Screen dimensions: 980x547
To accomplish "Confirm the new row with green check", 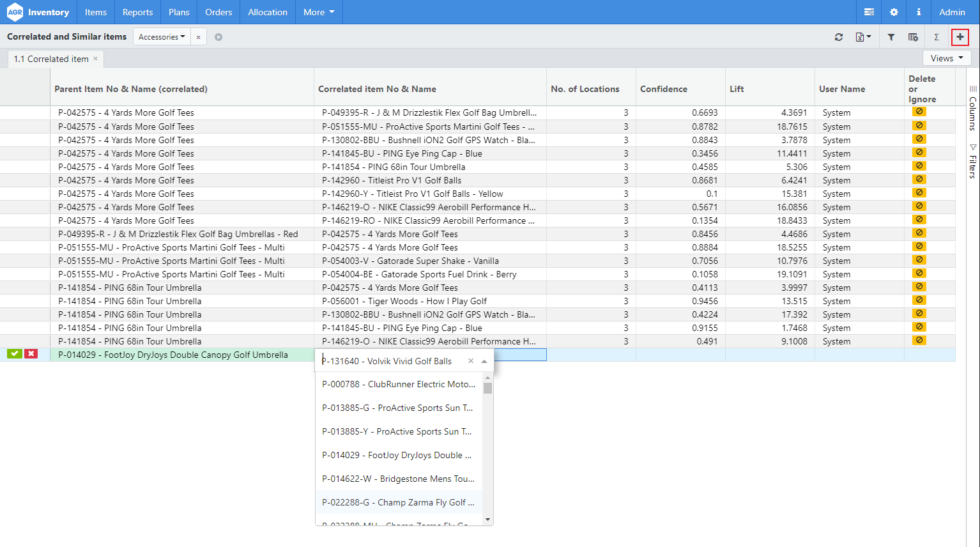I will point(14,353).
